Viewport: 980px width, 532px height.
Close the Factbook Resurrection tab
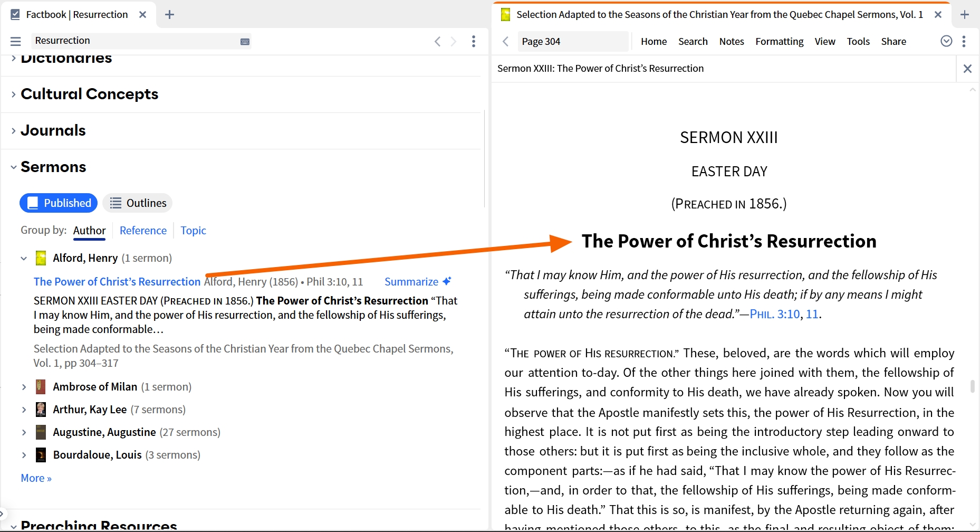tap(142, 15)
